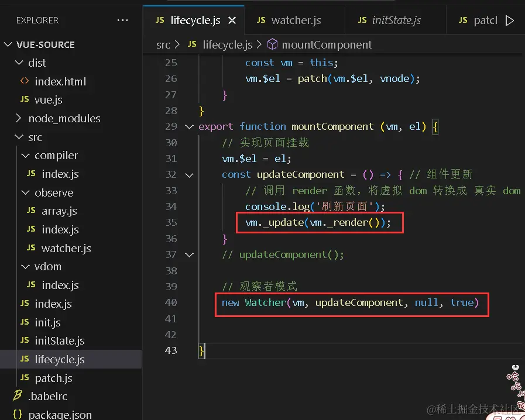
Task: Click the JS icon on lifecycle.js tab
Action: [x=160, y=20]
